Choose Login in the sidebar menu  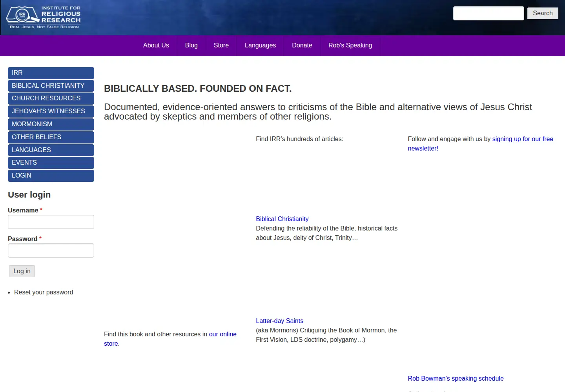[51, 176]
